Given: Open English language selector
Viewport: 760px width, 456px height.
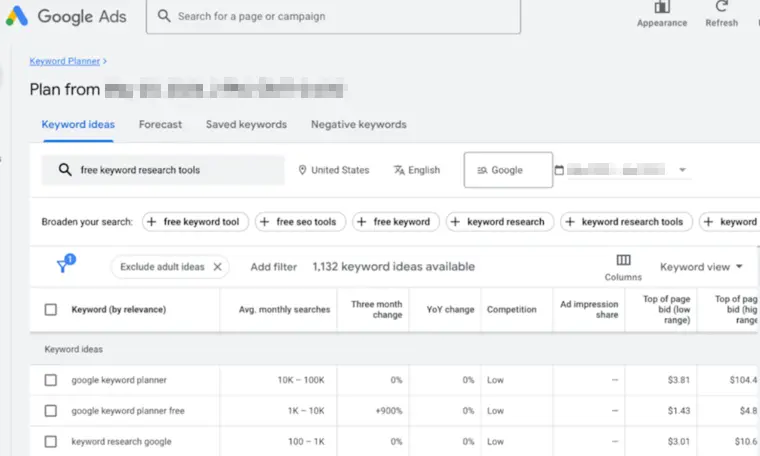Looking at the screenshot, I should tap(416, 170).
